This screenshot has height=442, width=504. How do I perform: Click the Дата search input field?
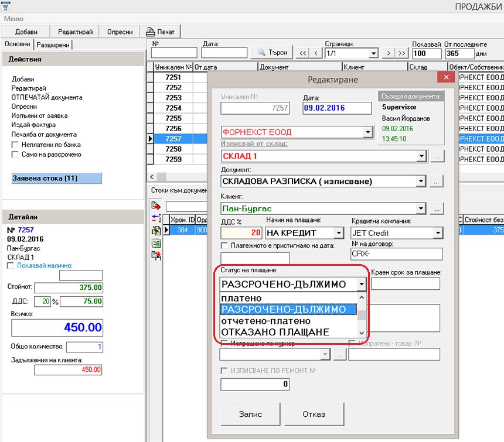coord(224,53)
